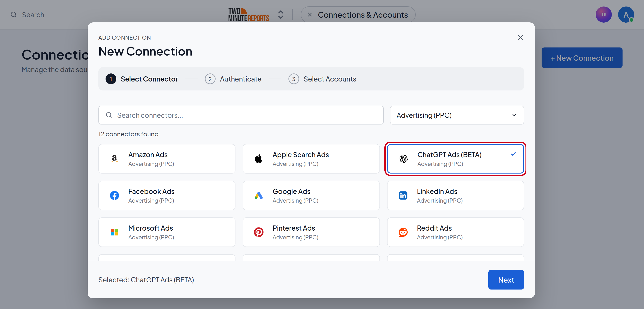The width and height of the screenshot is (644, 309).
Task: Open the Advertising (PPC) category dropdown
Action: click(x=457, y=115)
